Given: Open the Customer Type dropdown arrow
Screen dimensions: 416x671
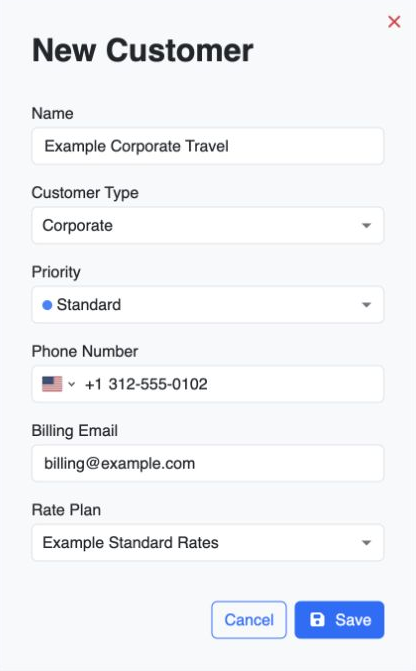Looking at the screenshot, I should (x=366, y=226).
